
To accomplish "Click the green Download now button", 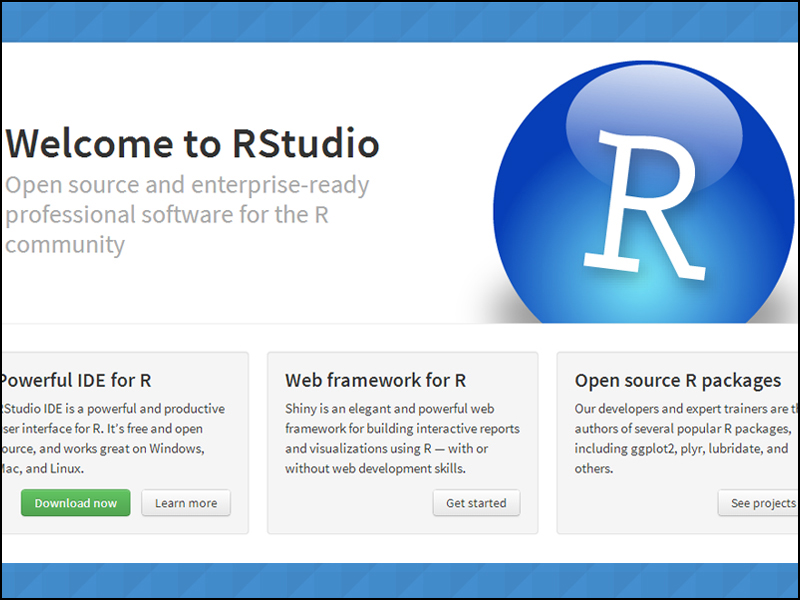I will (x=76, y=503).
